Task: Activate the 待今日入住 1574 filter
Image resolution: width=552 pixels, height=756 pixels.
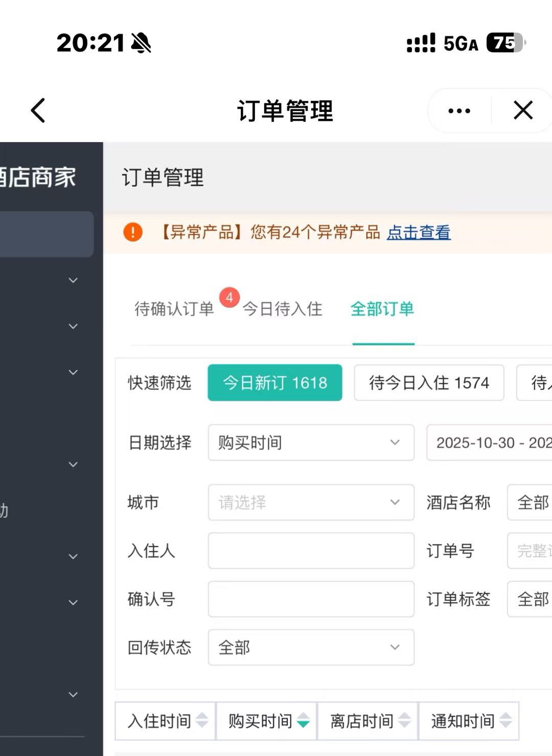Action: (429, 383)
